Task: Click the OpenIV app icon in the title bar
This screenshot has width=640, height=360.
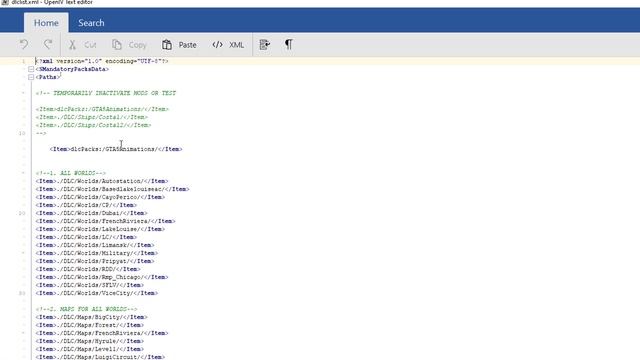Action: [5, 2]
